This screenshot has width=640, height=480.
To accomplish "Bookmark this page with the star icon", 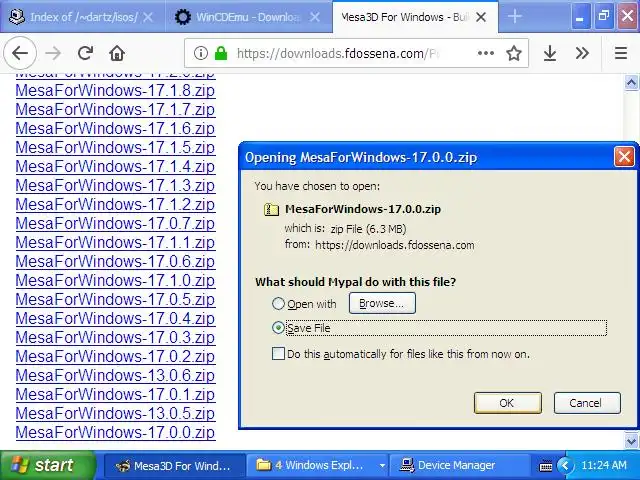I will [514, 53].
